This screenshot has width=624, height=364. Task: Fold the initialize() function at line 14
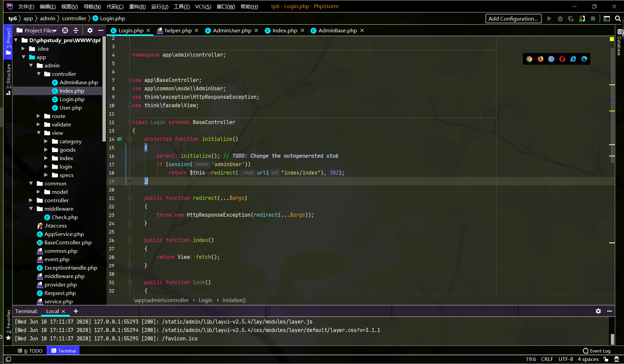tap(129, 139)
